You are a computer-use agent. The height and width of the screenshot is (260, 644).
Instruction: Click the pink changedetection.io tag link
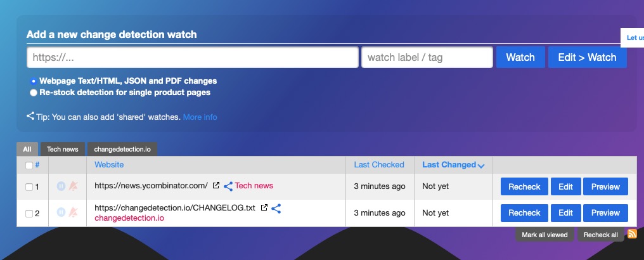click(x=129, y=218)
